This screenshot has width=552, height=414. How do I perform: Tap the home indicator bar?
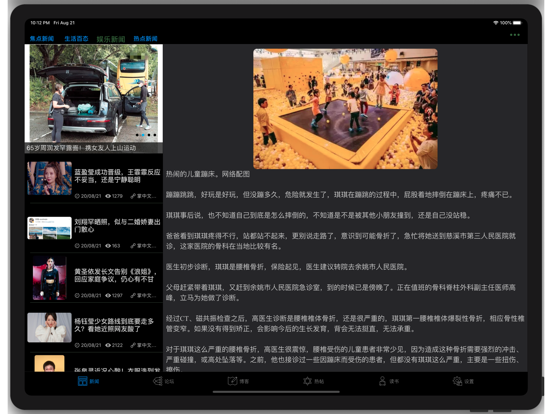[276, 391]
